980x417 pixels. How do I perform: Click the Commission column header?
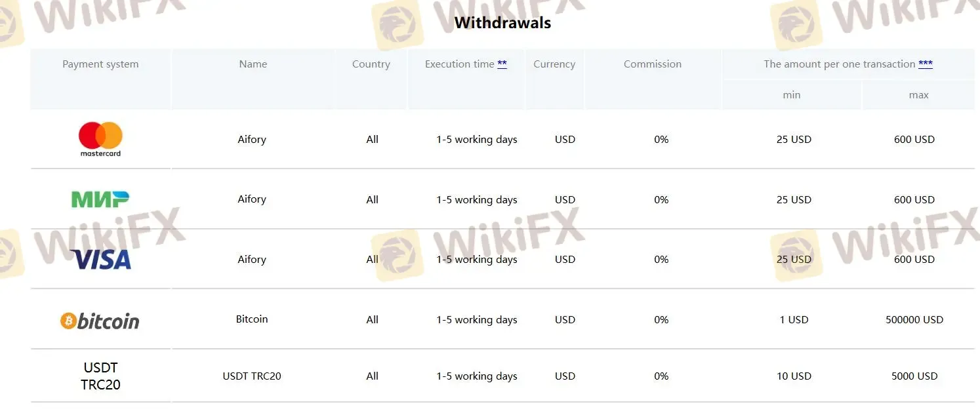652,64
